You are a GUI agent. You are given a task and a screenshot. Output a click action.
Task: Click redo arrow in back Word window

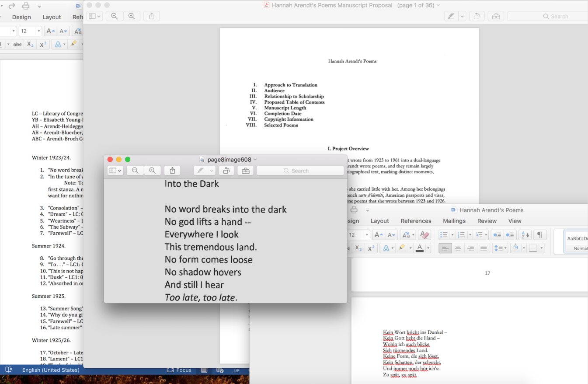coord(11,6)
